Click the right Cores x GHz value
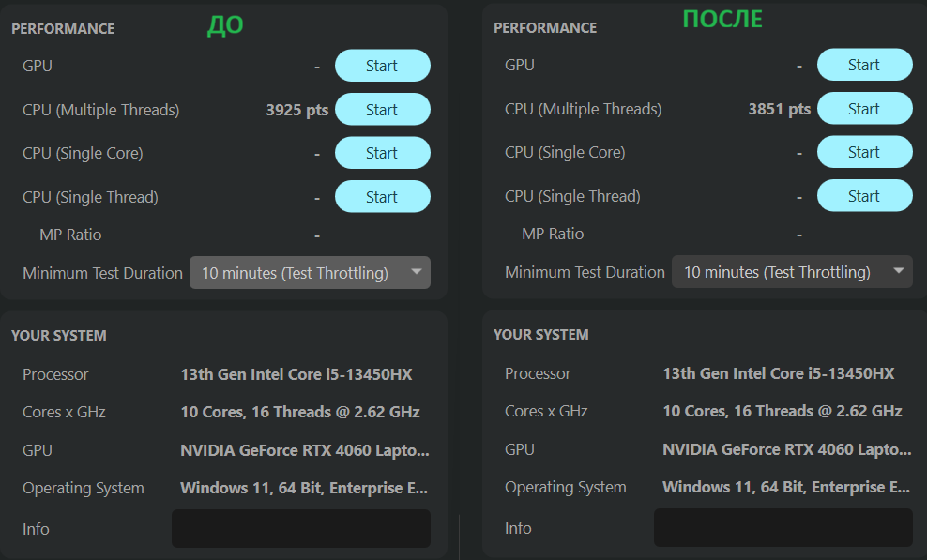Viewport: 927px width, 560px height. coord(783,411)
